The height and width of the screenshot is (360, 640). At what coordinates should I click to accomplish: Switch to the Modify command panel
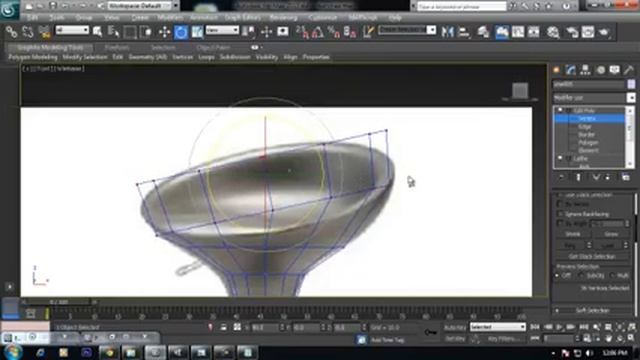coord(571,70)
